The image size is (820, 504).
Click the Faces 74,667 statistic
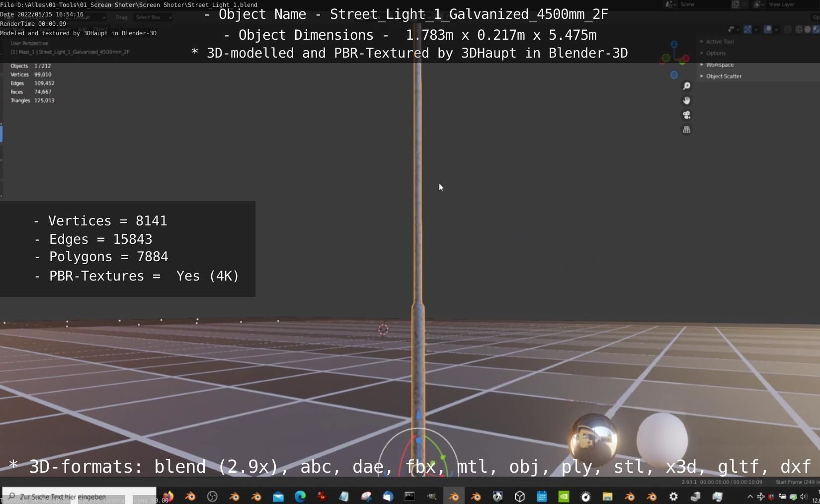pyautogui.click(x=31, y=92)
